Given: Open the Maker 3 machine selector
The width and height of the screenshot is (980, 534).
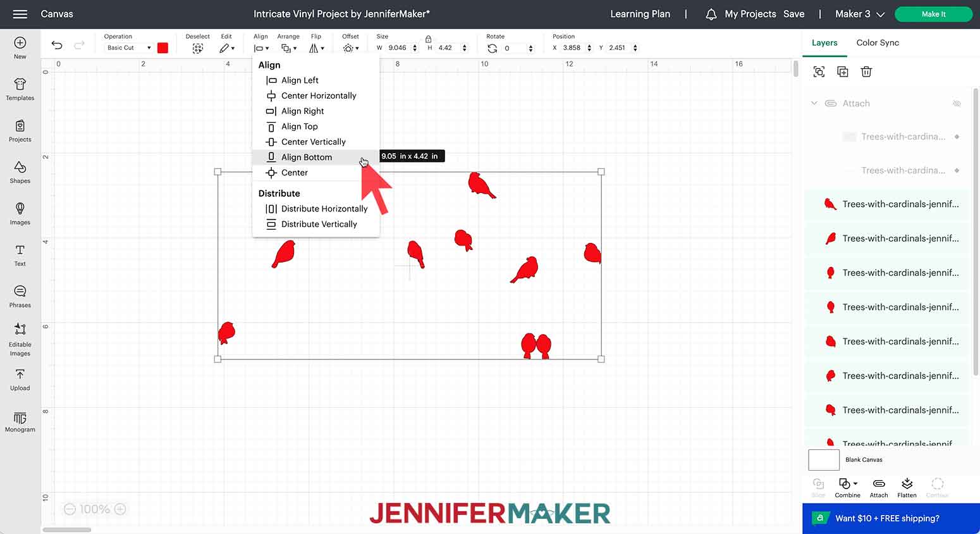Looking at the screenshot, I should [x=860, y=14].
